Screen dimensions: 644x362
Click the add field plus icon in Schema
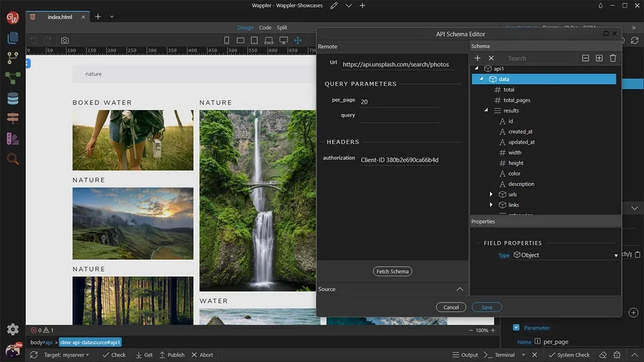(x=477, y=58)
